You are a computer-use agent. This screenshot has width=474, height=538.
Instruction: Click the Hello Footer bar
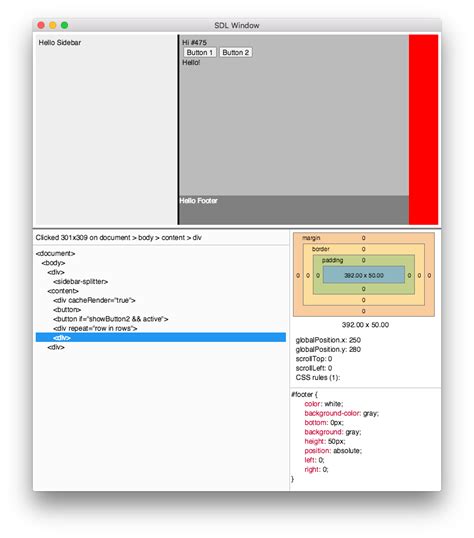[294, 210]
